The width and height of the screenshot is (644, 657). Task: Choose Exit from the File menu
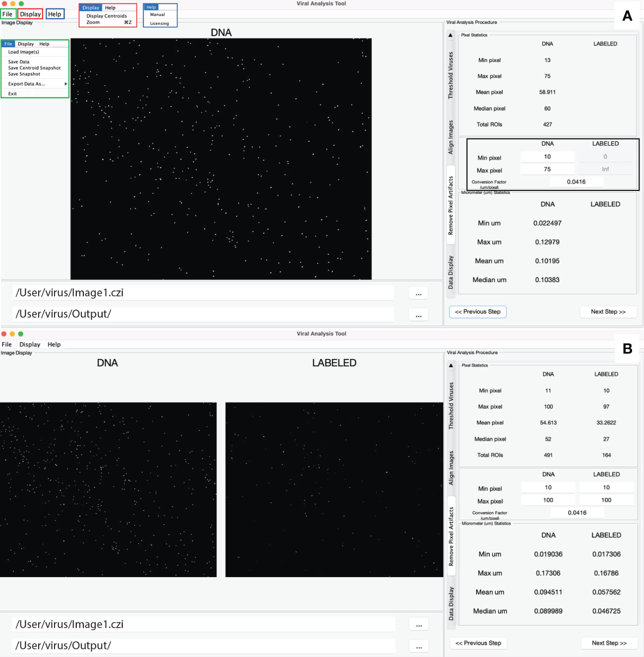[12, 94]
